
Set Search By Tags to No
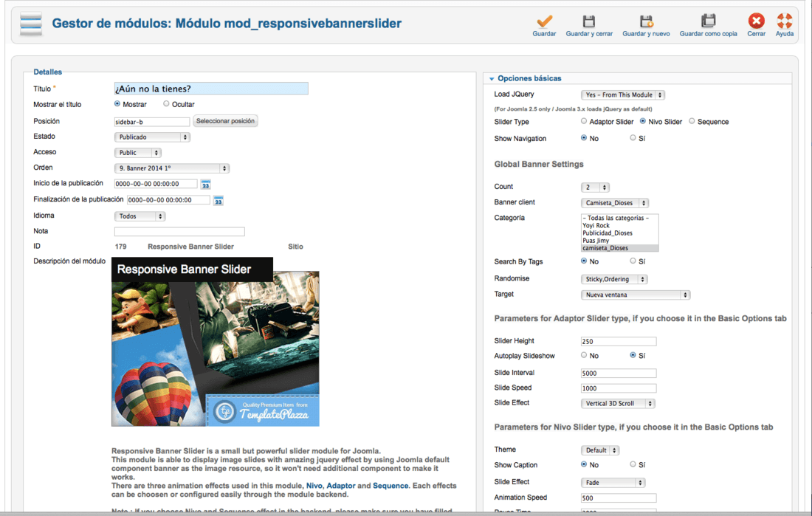584,261
